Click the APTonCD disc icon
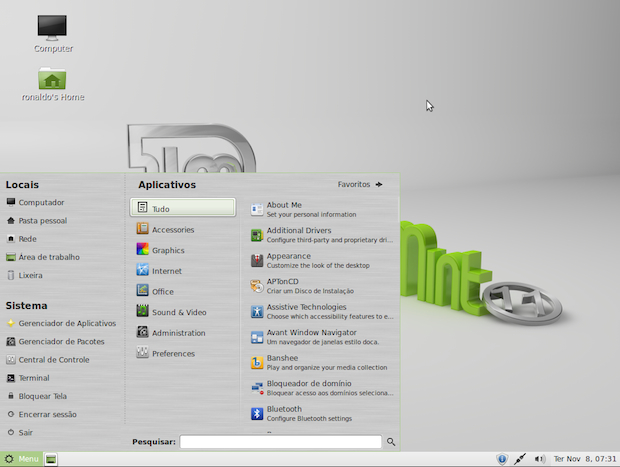 257,286
